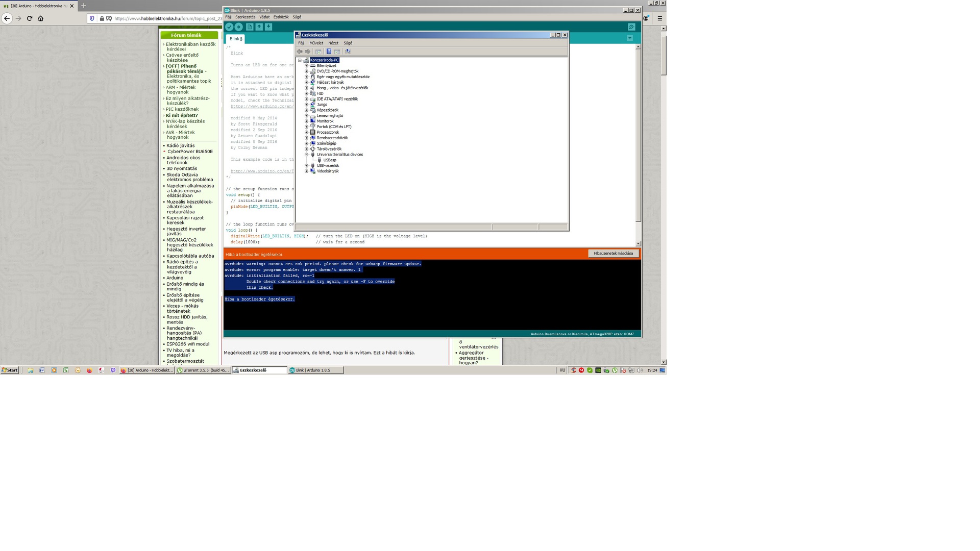This screenshot has height=551, width=980.
Task: Collapse the Universal Serial Bus devices node
Action: point(306,155)
